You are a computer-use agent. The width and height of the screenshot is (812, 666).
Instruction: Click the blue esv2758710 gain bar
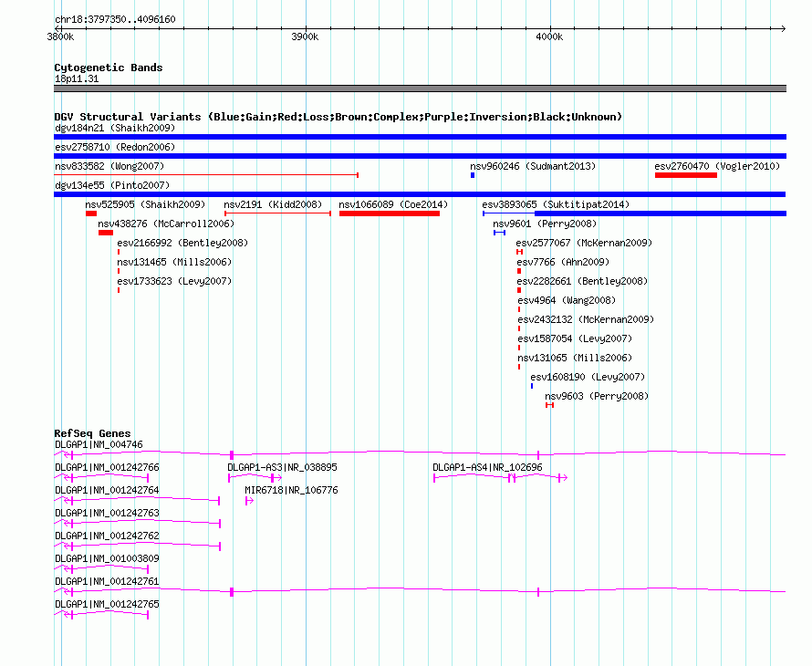(x=420, y=156)
